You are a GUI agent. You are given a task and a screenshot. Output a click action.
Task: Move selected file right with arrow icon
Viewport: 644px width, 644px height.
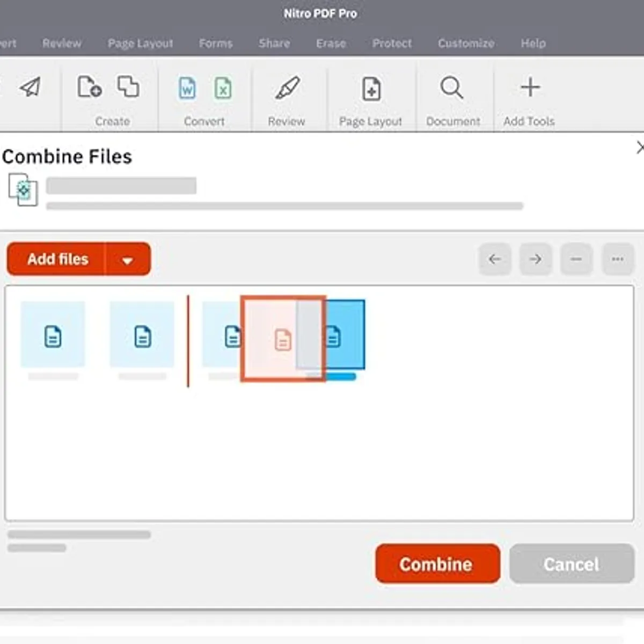point(536,259)
